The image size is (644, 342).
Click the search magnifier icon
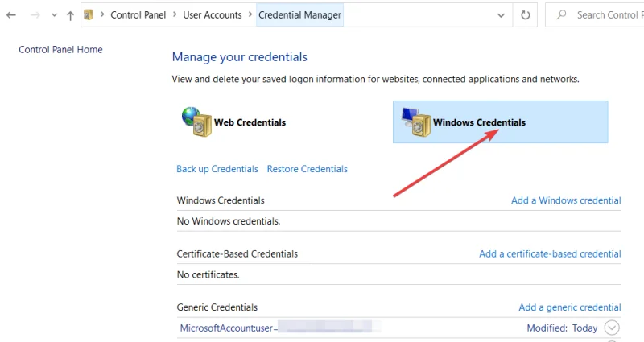click(x=561, y=15)
